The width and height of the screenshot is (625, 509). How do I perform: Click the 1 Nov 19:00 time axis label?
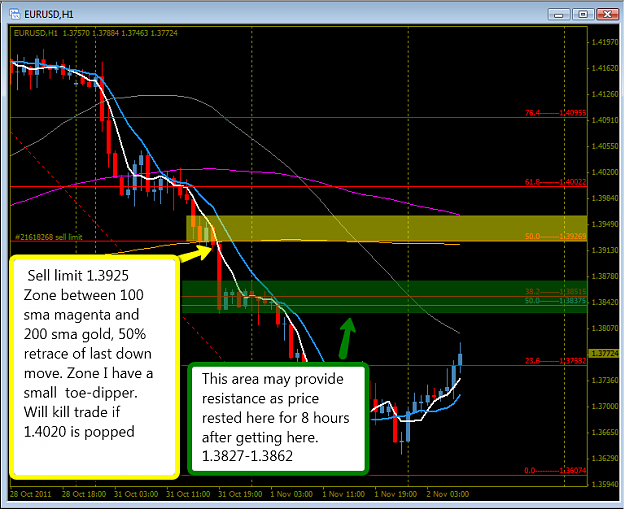395,494
